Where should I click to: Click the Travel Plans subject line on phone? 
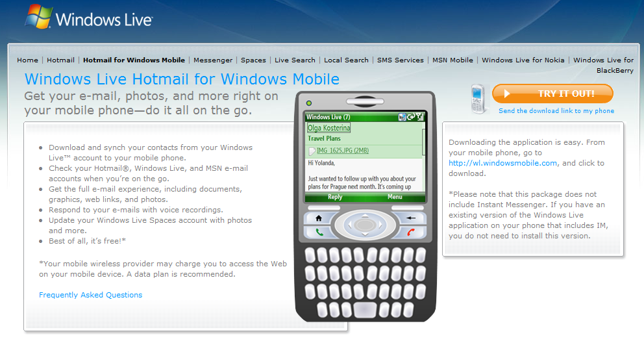click(324, 138)
